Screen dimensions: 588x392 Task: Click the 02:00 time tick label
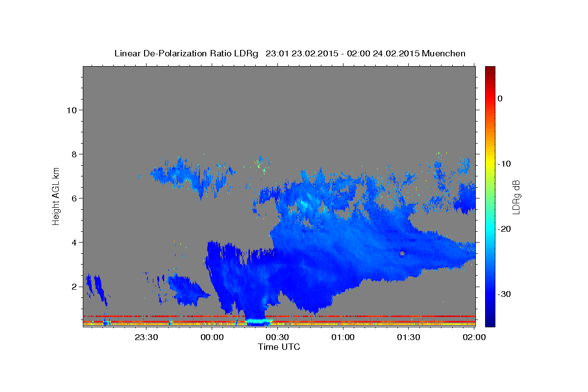click(474, 337)
